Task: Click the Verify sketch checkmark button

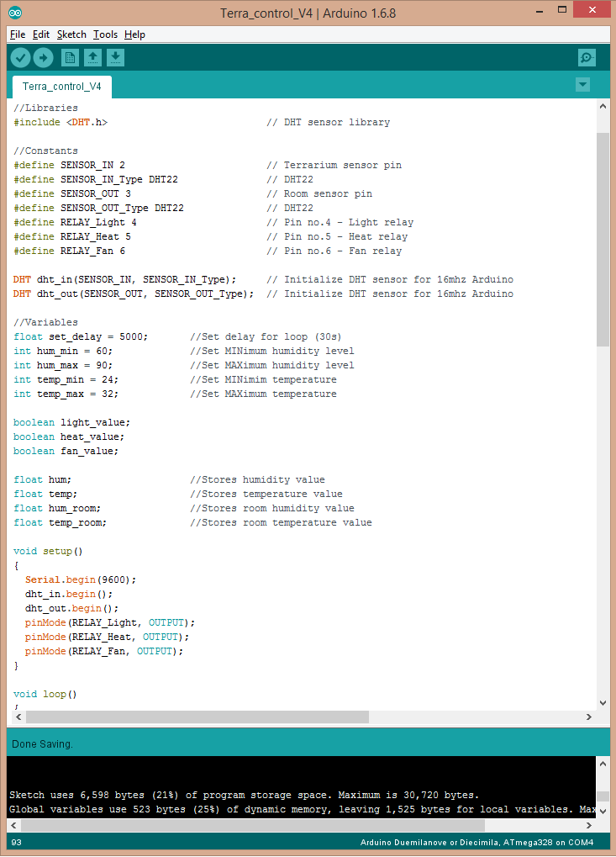Action: pyautogui.click(x=21, y=57)
